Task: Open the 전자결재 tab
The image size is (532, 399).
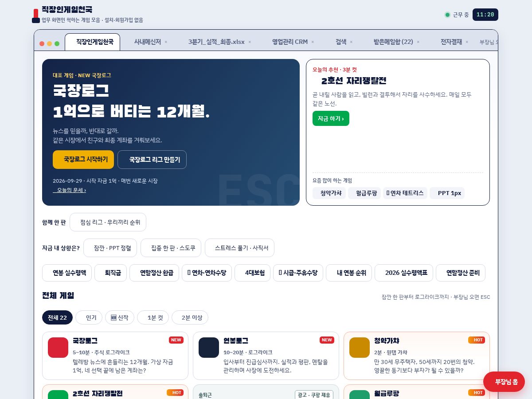Action: pyautogui.click(x=451, y=42)
